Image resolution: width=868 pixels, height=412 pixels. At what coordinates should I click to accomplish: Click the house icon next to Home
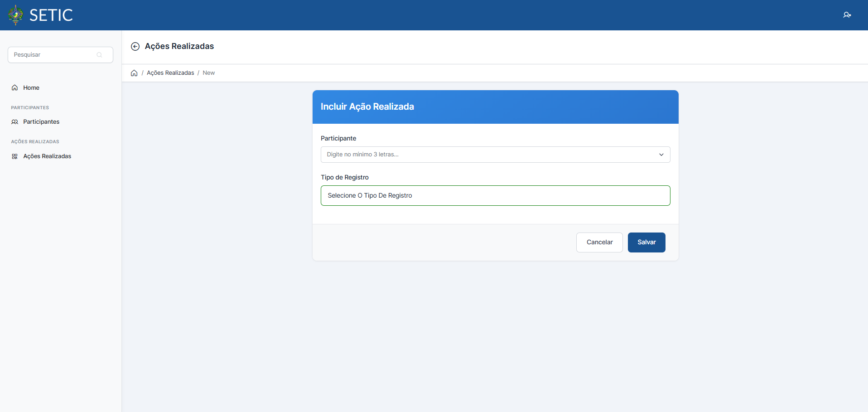(15, 88)
